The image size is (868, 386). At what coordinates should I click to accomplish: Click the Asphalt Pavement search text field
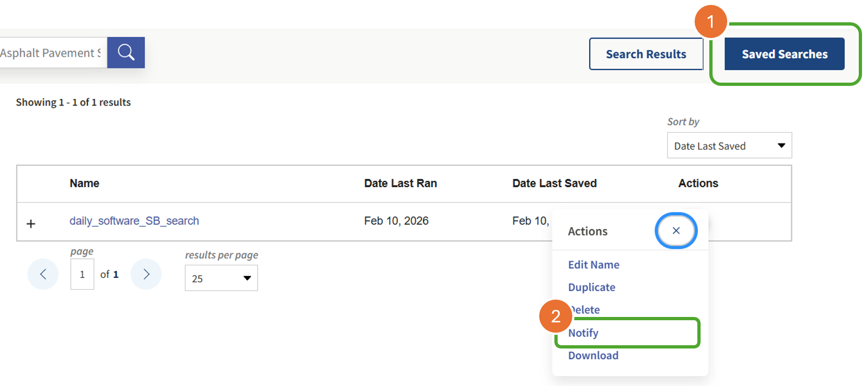[x=53, y=53]
